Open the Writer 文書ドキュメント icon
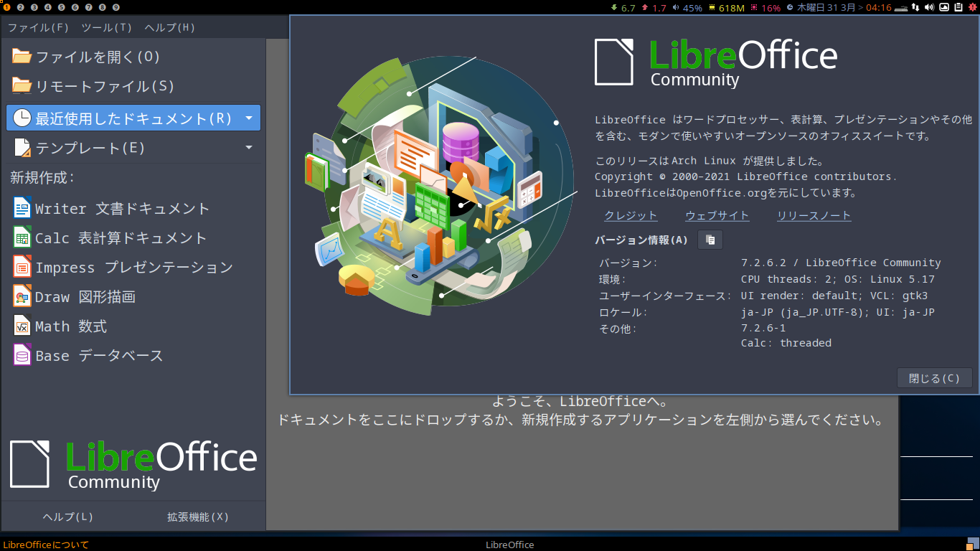980x551 pixels. point(22,208)
